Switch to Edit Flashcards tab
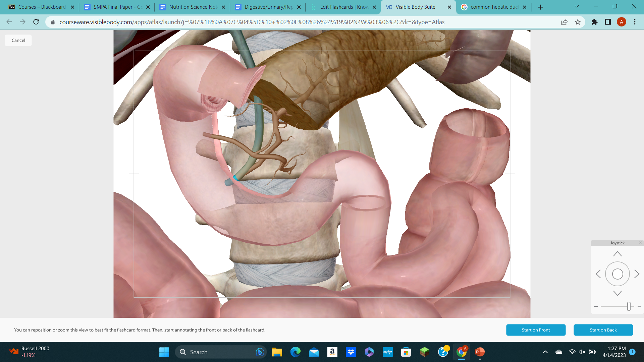Screen dimensions: 644x362 343,7
